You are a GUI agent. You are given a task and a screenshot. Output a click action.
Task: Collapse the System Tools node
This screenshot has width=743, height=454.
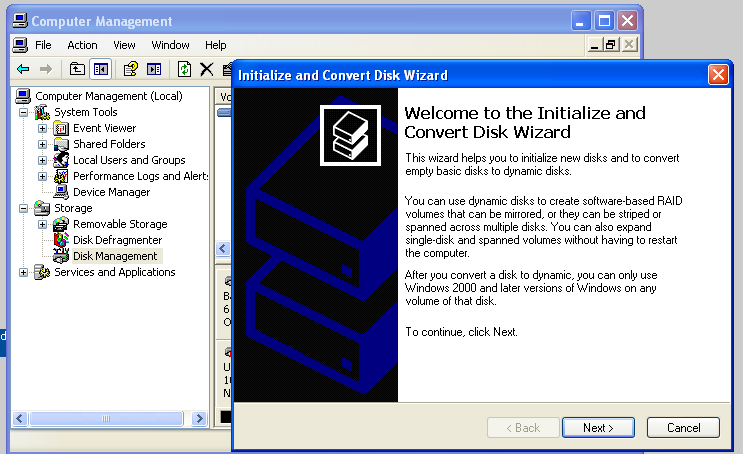[23, 112]
